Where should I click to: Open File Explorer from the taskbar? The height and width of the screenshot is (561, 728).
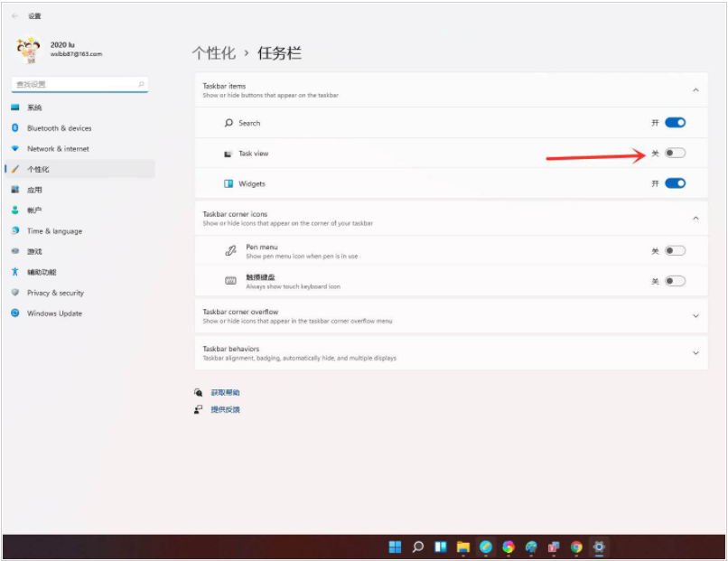462,547
